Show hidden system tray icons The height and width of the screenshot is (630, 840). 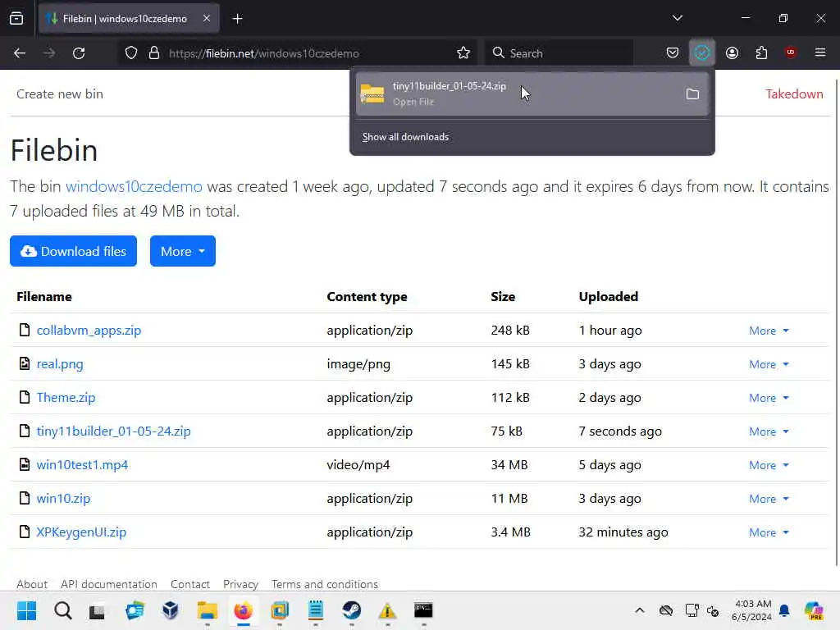(x=640, y=610)
